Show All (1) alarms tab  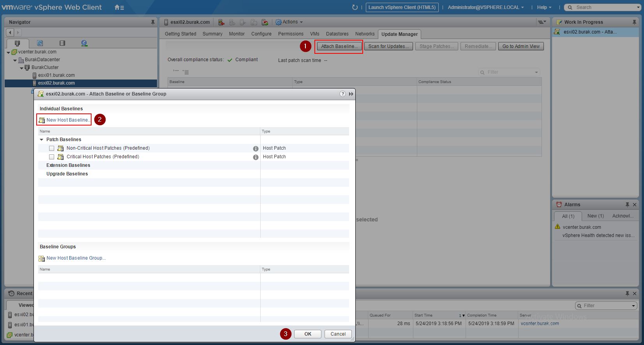568,216
